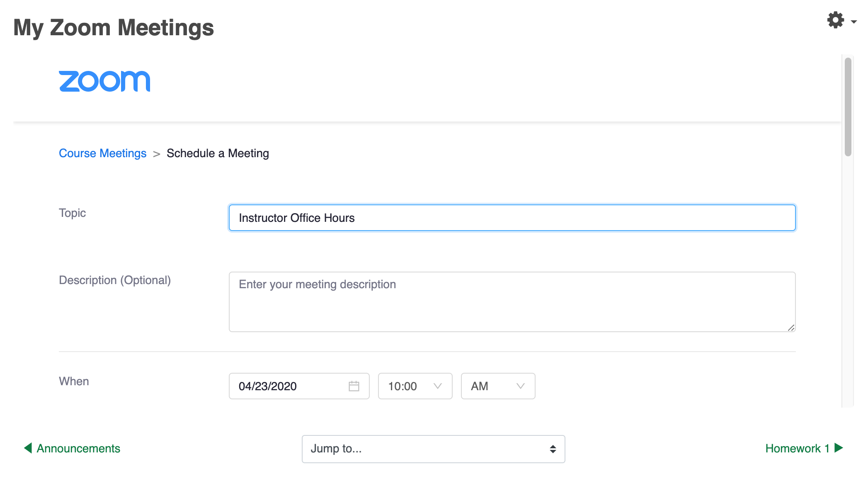Go to Course Meetings breadcrumb

pos(102,153)
